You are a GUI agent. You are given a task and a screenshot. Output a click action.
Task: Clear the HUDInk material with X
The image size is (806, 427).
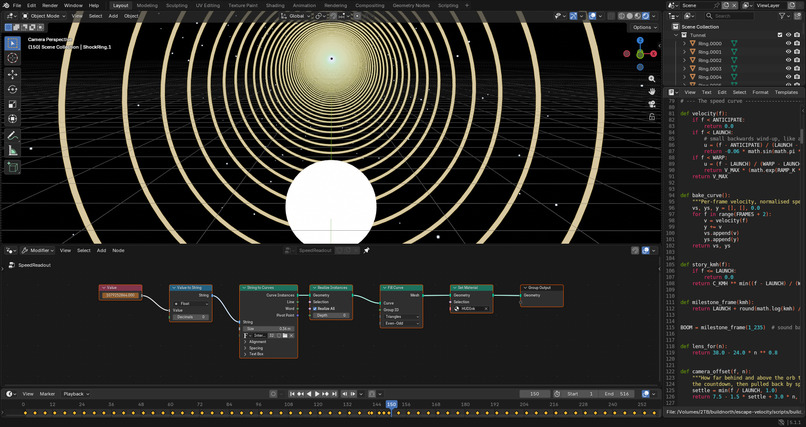point(486,309)
